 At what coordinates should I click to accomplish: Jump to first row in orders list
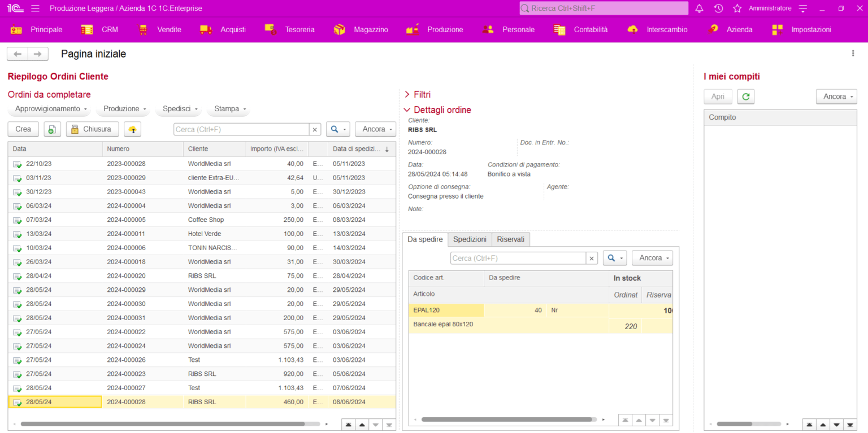pos(349,425)
